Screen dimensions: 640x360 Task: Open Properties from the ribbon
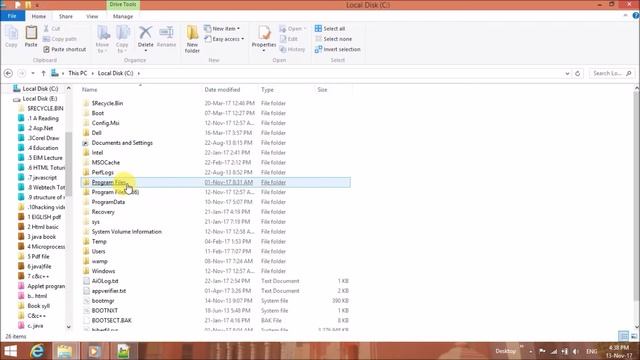(x=264, y=38)
